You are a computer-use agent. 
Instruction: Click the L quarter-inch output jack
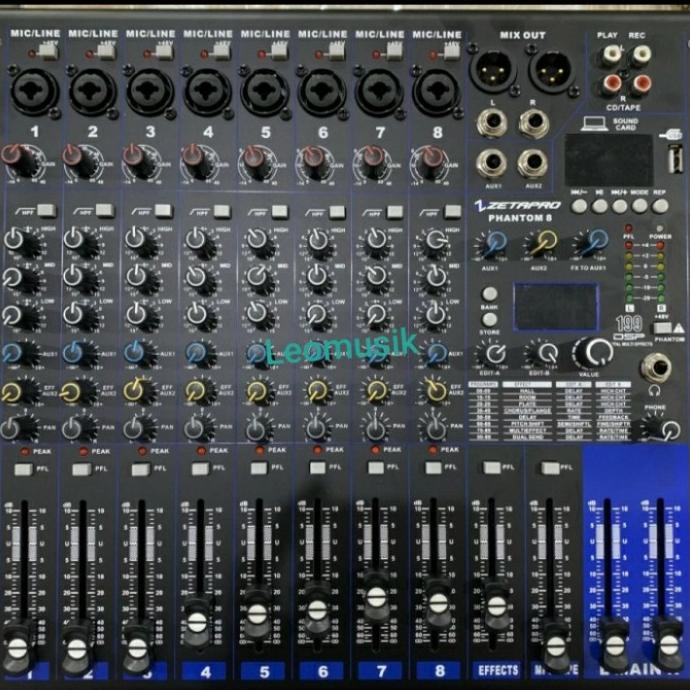(x=492, y=123)
